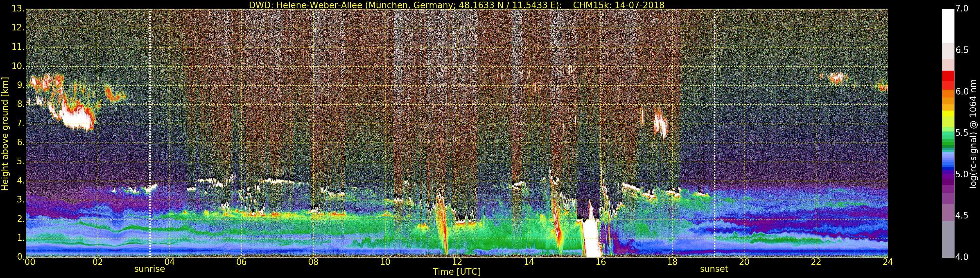Click the colorbar tick value "6.0"
The width and height of the screenshot is (980, 278).
pyautogui.click(x=962, y=91)
